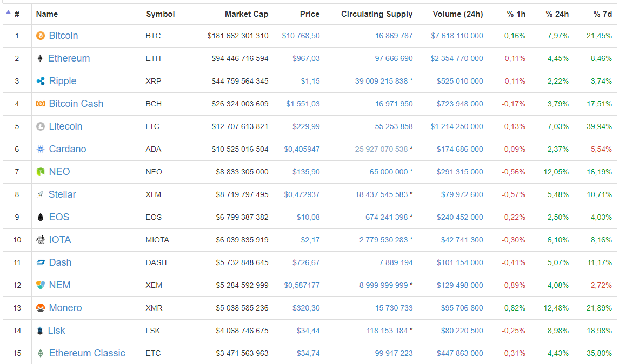Click Litecoin price $229,99
This screenshot has height=364, width=626.
coord(306,127)
